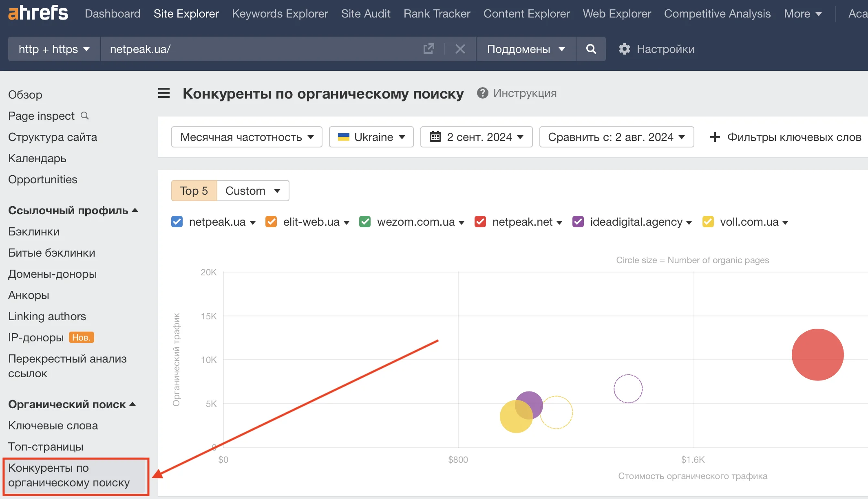
Task: Disable the elit-web.ua checkbox
Action: tap(271, 222)
